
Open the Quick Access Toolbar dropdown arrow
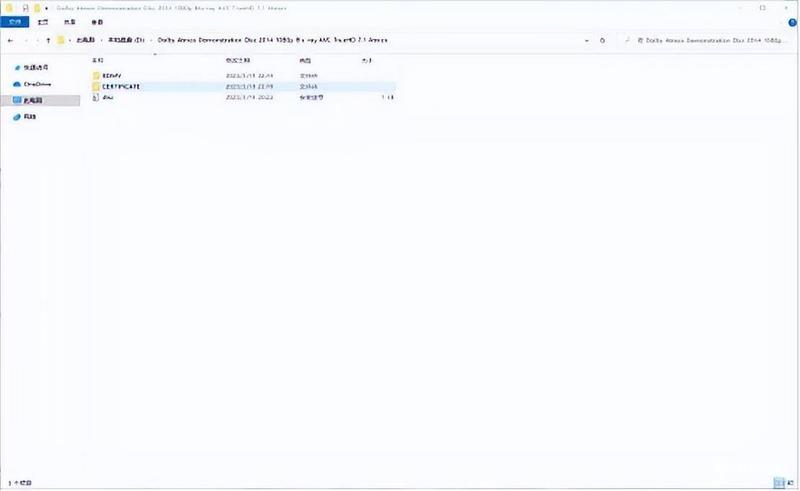[46, 8]
